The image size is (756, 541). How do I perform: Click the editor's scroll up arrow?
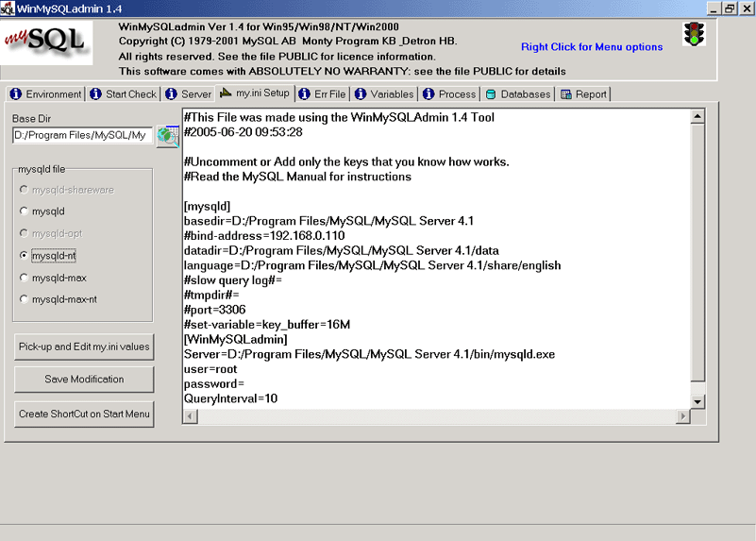[697, 116]
